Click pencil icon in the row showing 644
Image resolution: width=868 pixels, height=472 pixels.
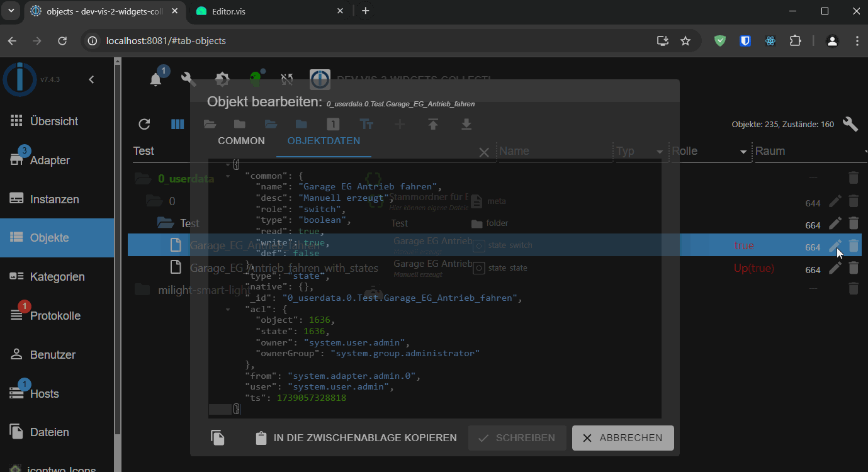(x=835, y=201)
